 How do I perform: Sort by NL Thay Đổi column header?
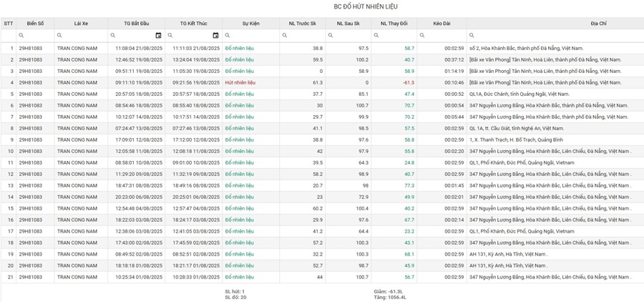point(394,23)
